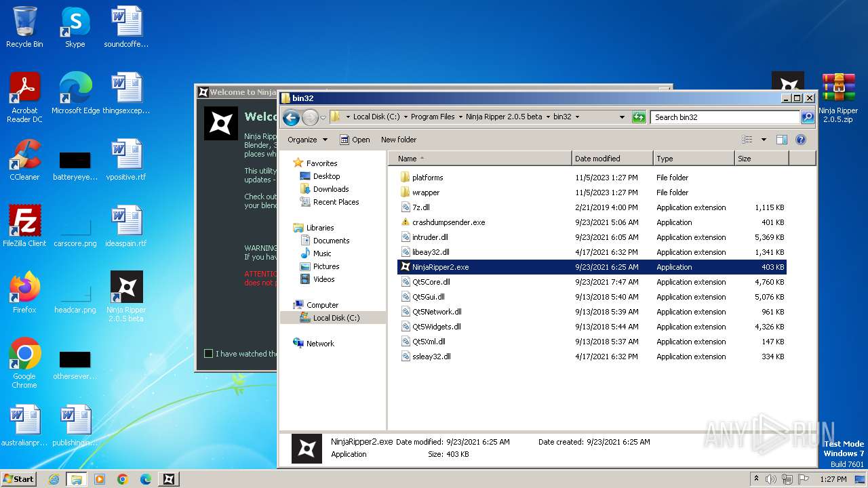868x488 pixels.
Task: Open dropdown arrow after Program Files breadcrumb
Action: 460,117
